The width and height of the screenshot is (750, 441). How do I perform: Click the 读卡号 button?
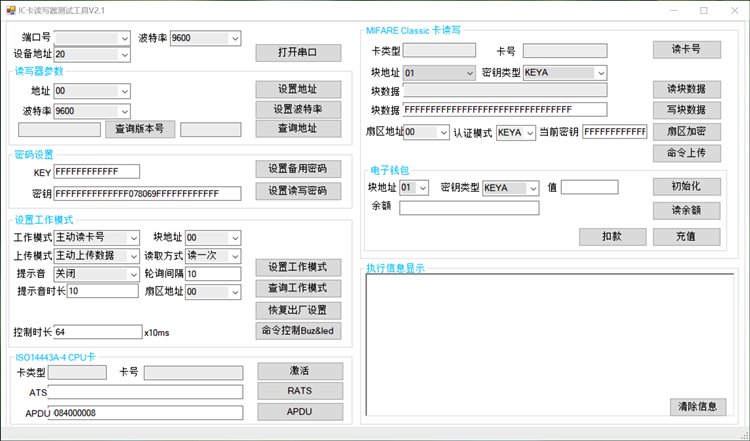coord(686,50)
